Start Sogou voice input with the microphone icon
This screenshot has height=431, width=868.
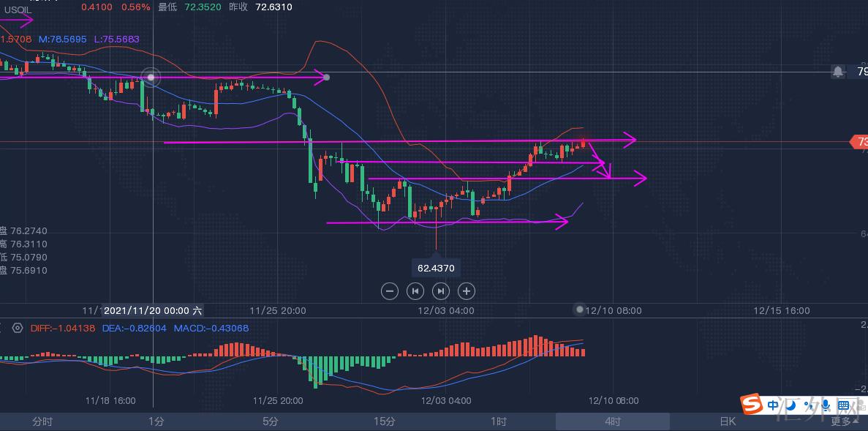pyautogui.click(x=826, y=406)
